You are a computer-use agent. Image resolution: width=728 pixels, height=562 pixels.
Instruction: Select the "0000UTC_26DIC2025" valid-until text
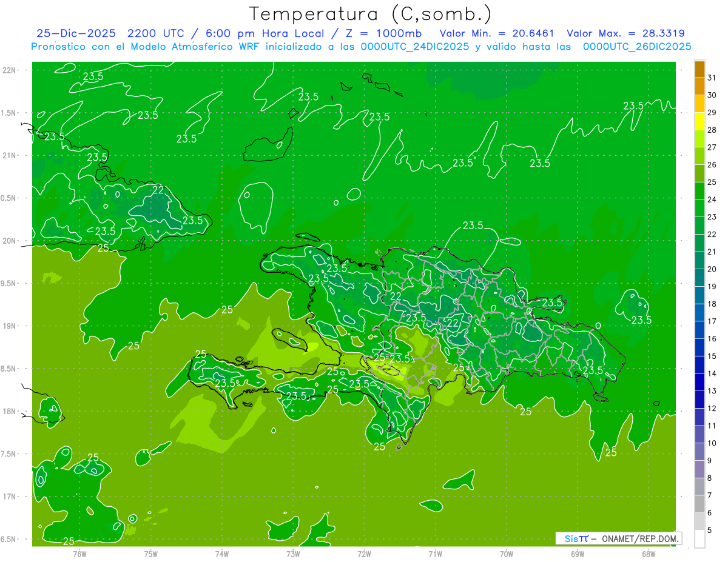637,47
